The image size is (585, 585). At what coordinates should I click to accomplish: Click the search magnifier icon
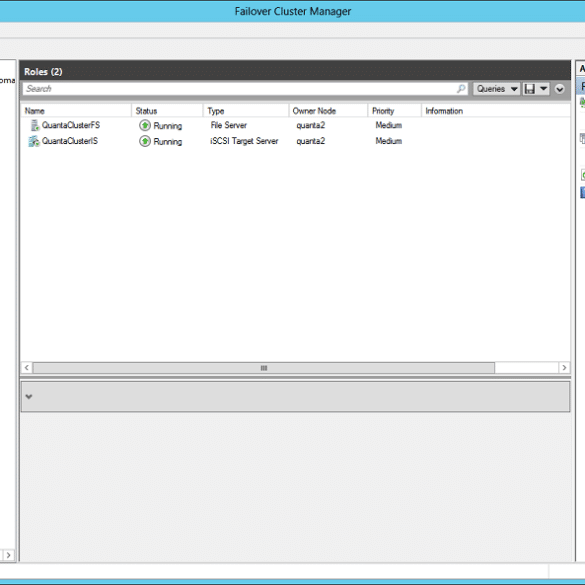461,89
